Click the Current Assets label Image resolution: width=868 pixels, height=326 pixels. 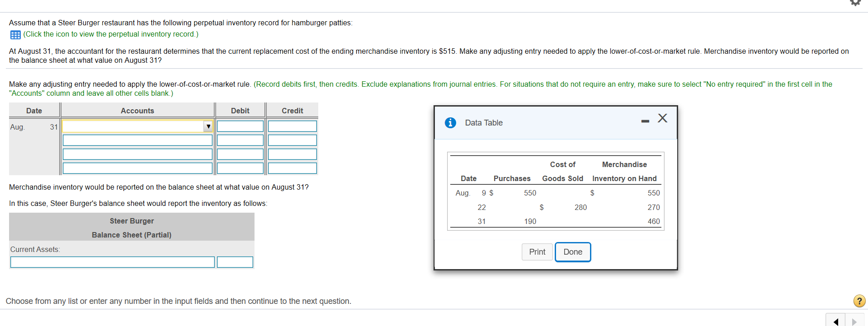pyautogui.click(x=35, y=249)
